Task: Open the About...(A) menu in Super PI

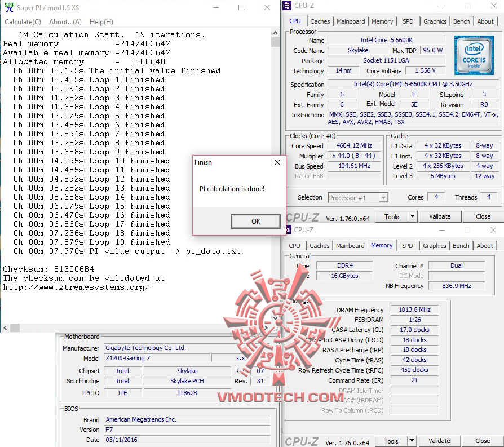Action: pyautogui.click(x=65, y=22)
